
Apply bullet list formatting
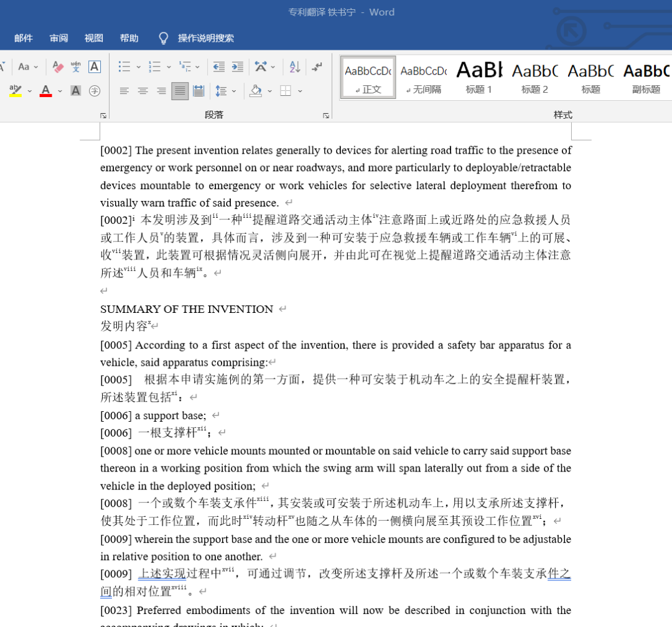click(124, 67)
